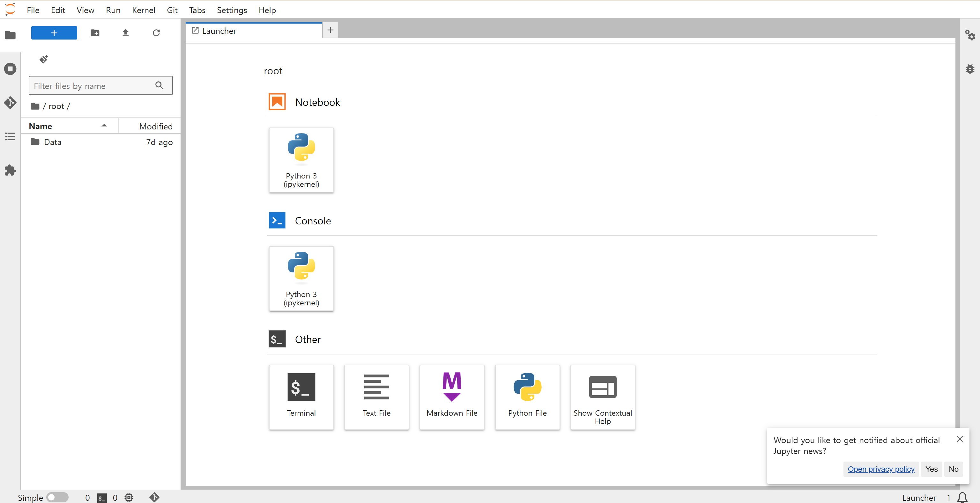
Task: Open the Debugger panel bug icon
Action: 970,69
